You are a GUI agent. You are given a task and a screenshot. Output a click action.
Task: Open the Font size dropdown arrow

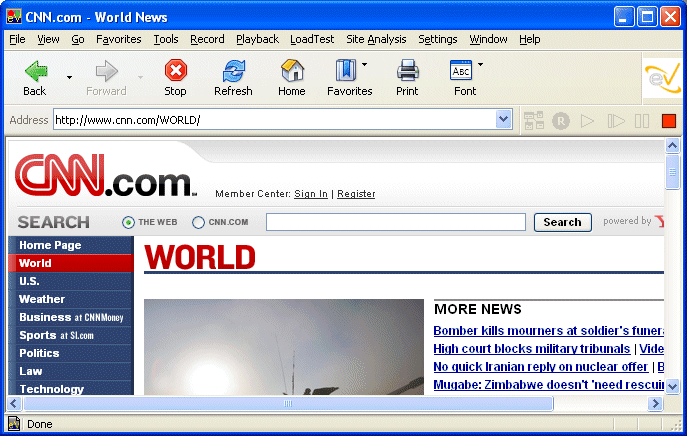click(x=480, y=64)
